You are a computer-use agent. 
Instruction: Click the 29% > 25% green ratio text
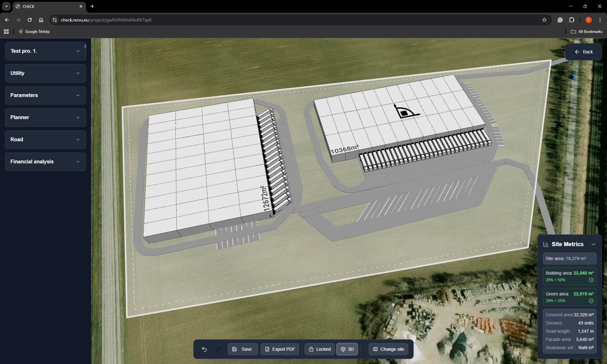pos(555,301)
